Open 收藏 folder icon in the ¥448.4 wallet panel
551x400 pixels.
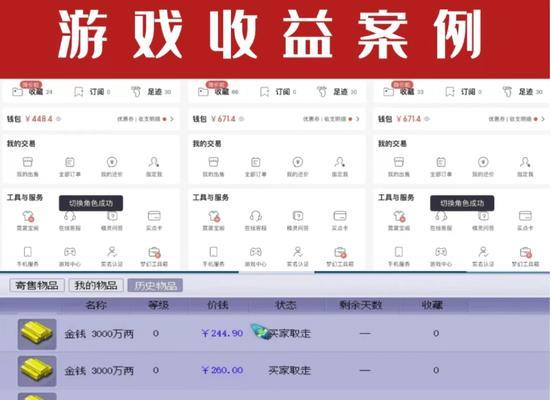point(17,92)
